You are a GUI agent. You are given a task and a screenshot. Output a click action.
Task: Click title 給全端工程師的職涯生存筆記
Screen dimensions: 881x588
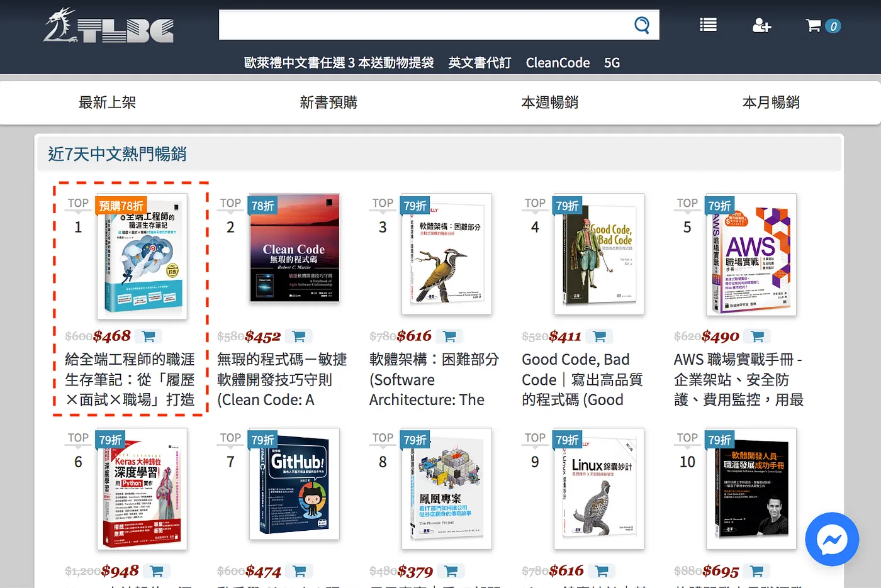point(130,380)
